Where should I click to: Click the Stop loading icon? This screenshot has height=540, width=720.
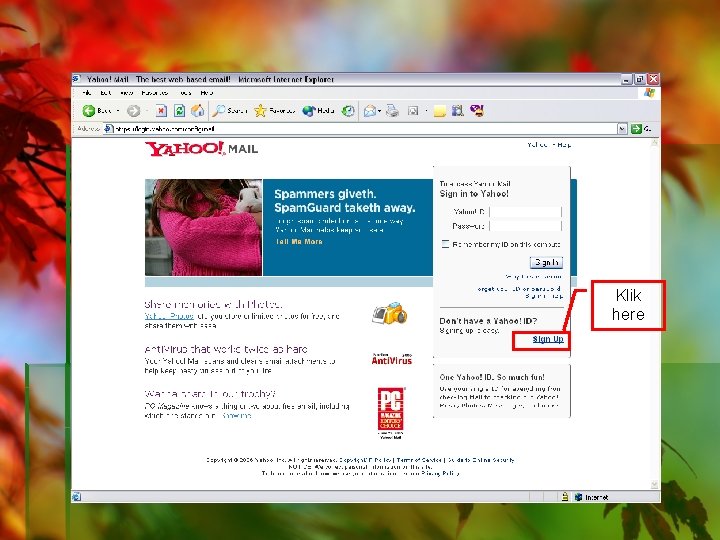[x=161, y=111]
